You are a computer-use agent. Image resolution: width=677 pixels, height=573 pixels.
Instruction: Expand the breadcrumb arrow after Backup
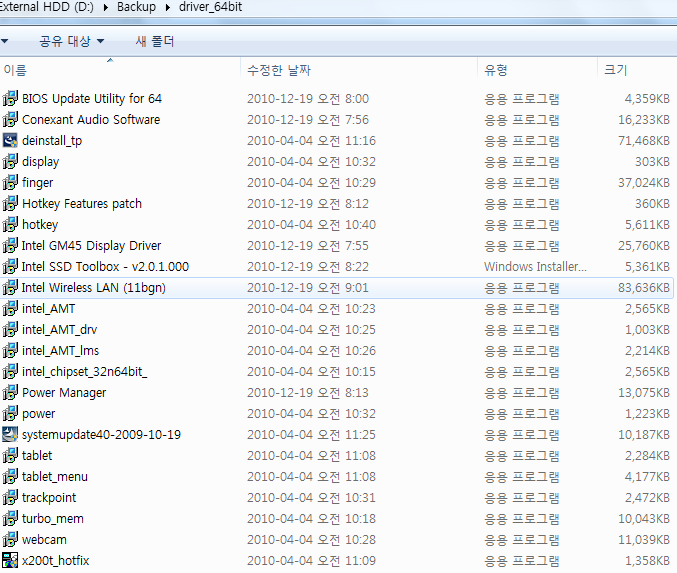tap(168, 7)
